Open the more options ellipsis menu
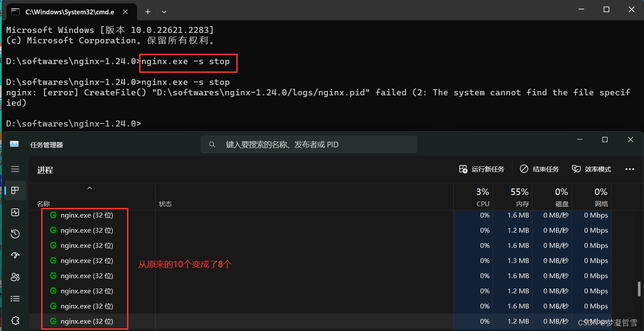644x331 pixels. (630, 169)
